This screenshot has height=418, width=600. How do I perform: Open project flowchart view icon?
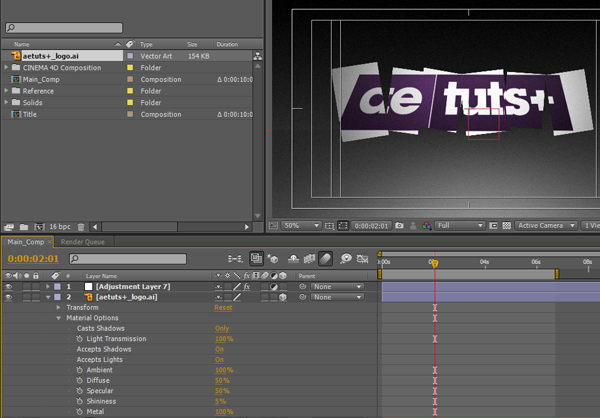[258, 56]
